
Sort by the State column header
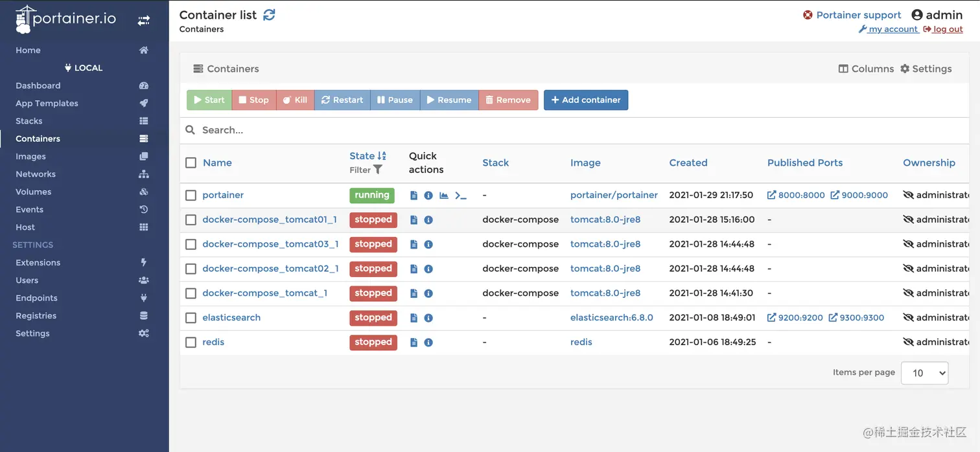(x=367, y=155)
